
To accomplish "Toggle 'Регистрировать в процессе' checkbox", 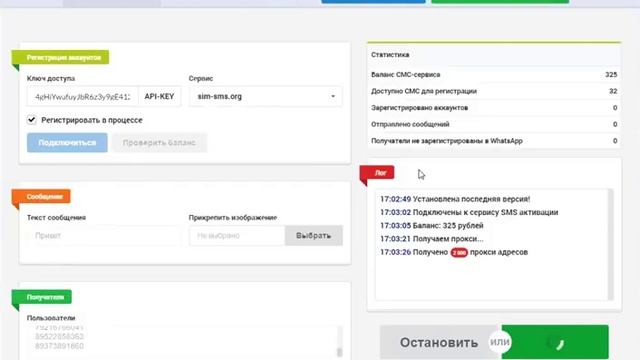I will 32,120.
